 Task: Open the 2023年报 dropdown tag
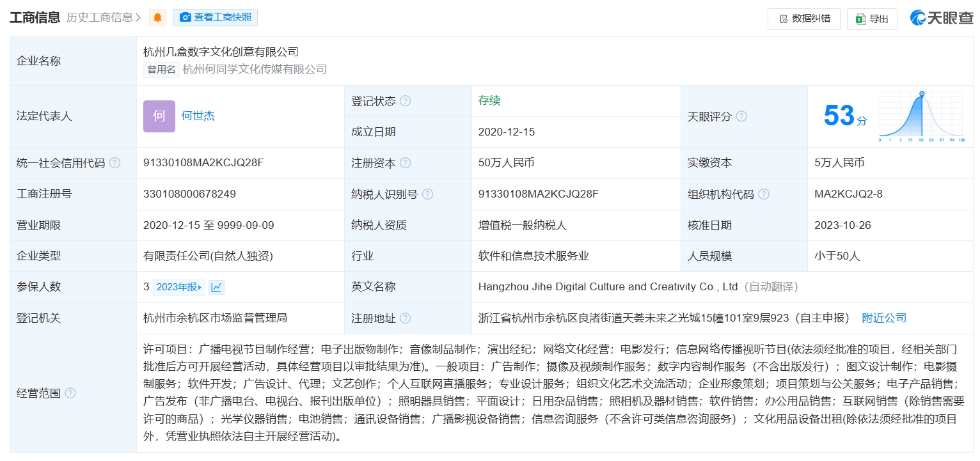pos(179,287)
